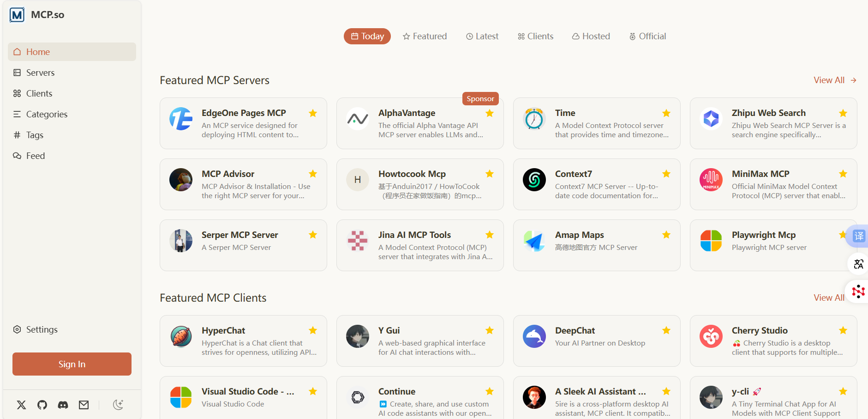Click the language switch floating icon

point(858,264)
